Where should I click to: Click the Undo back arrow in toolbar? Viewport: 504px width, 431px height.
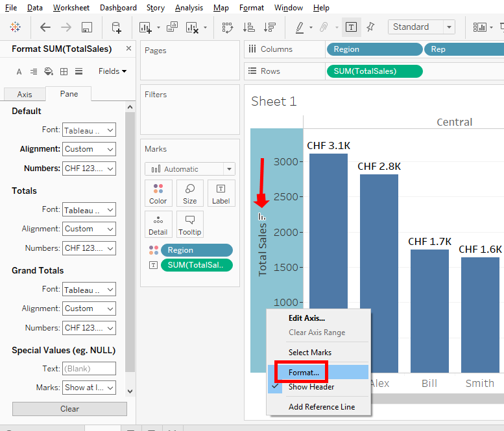pyautogui.click(x=45, y=27)
